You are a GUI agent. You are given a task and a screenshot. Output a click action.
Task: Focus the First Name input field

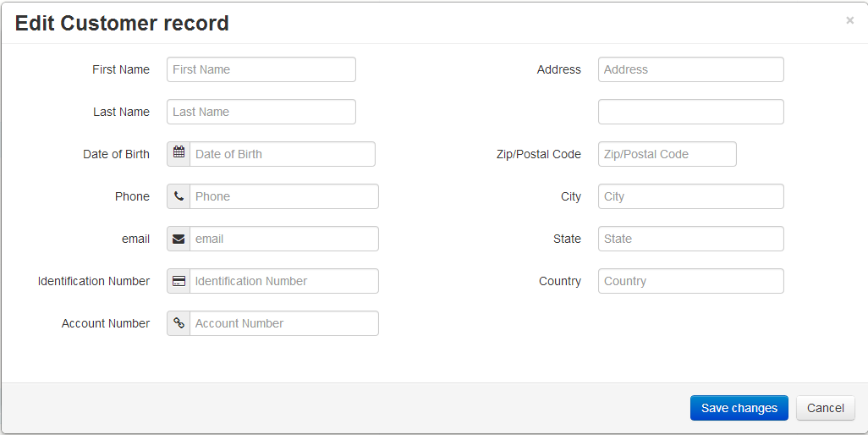pyautogui.click(x=261, y=69)
